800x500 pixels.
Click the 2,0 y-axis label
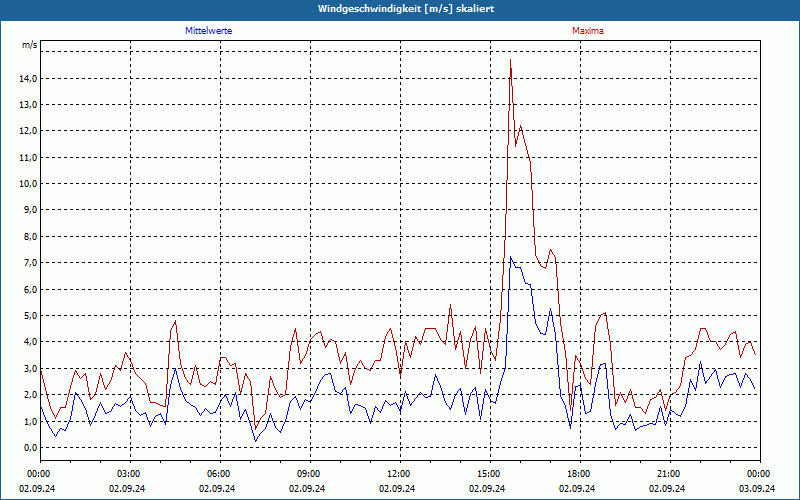(x=30, y=395)
